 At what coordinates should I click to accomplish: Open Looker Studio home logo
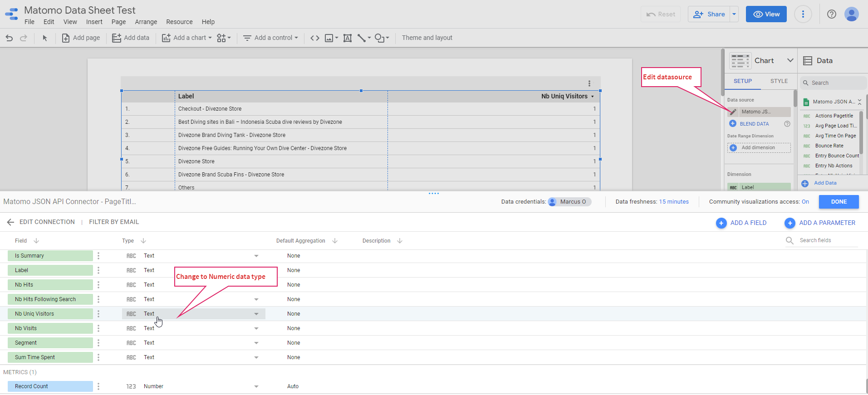tap(11, 14)
